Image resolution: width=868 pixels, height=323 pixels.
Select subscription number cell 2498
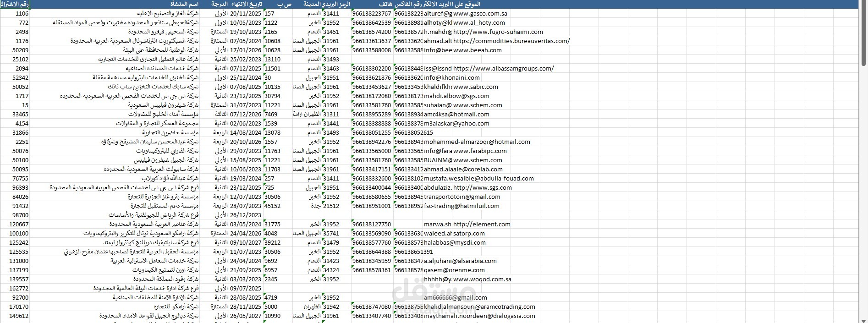(x=15, y=32)
